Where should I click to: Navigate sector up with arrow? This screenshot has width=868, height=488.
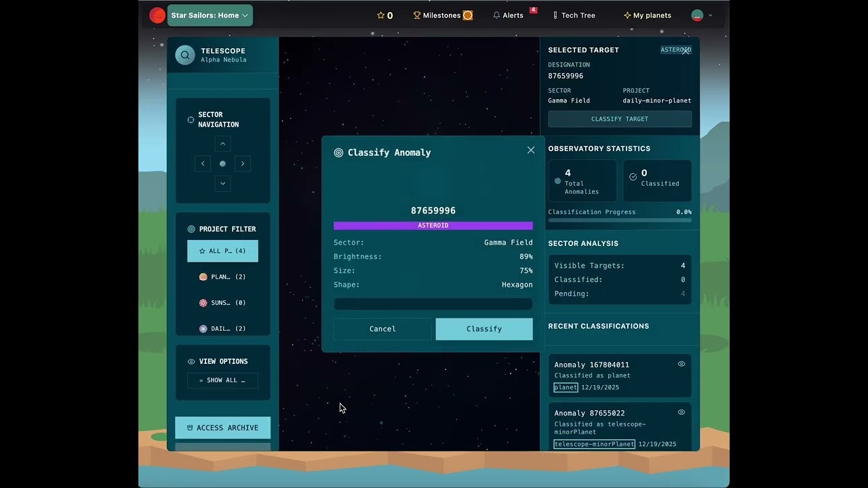click(222, 144)
